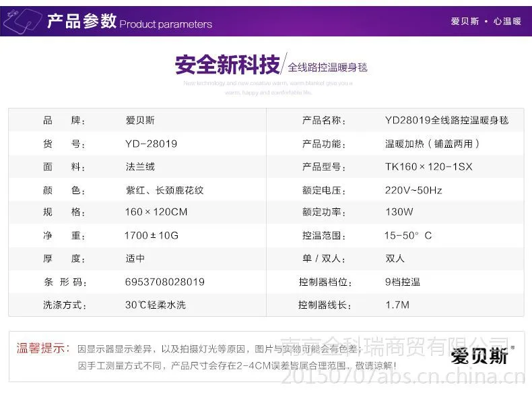Click the label 货号：
Viewport: 532px width, 397px height.
coord(64,144)
